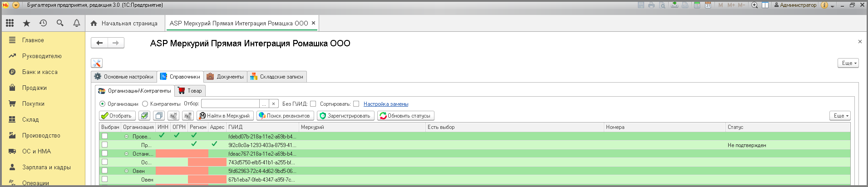868x187 pixels.
Task: Click the split window panels icon
Action: 765,5
